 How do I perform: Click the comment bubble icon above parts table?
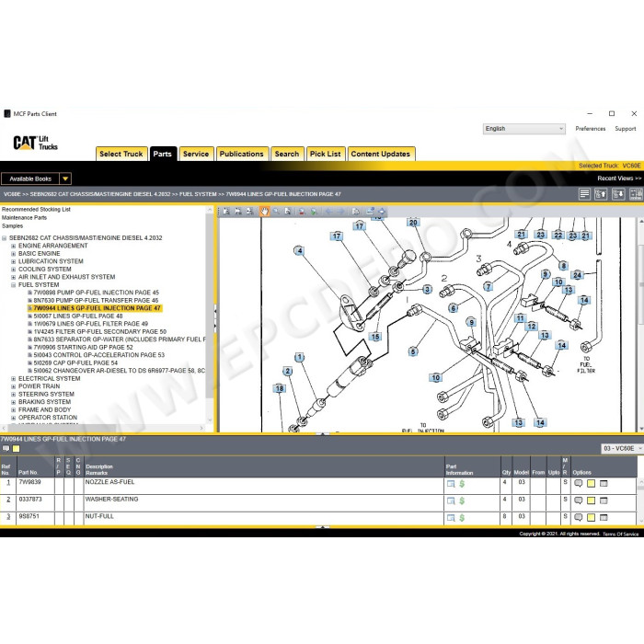[6, 449]
